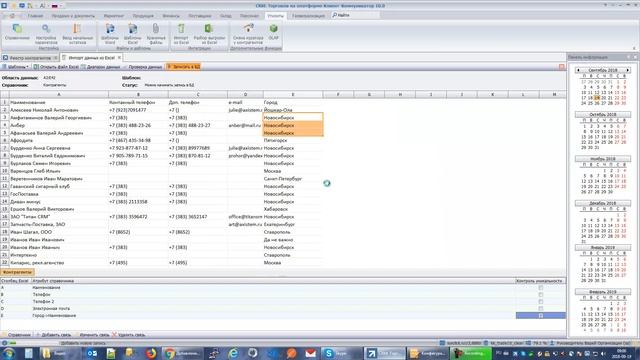Viewport: 640px width, 360px height.
Task: Go to previous month in calendar panel
Action: click(x=578, y=70)
